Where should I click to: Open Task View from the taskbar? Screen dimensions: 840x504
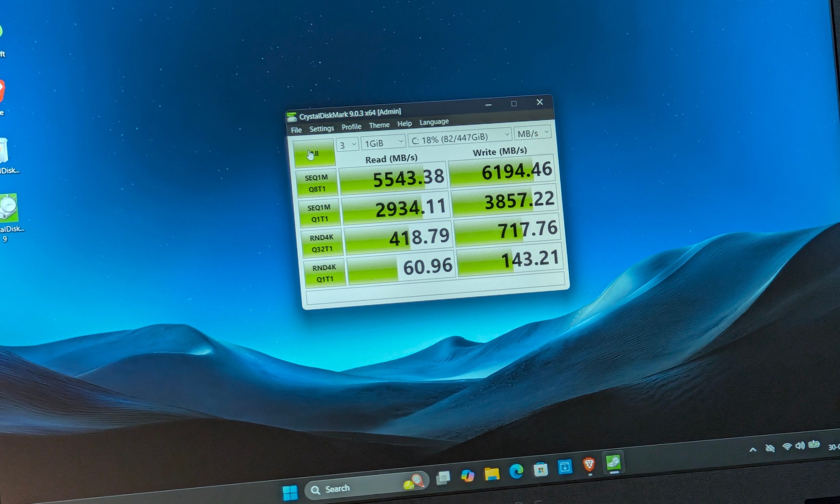443,478
